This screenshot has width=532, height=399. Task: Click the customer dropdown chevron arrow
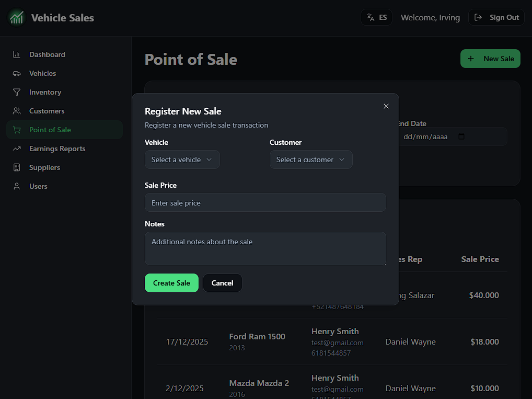pos(342,159)
